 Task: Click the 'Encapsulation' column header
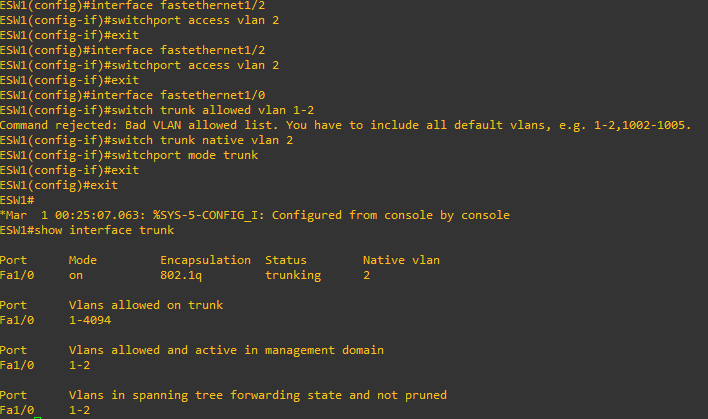pos(205,261)
